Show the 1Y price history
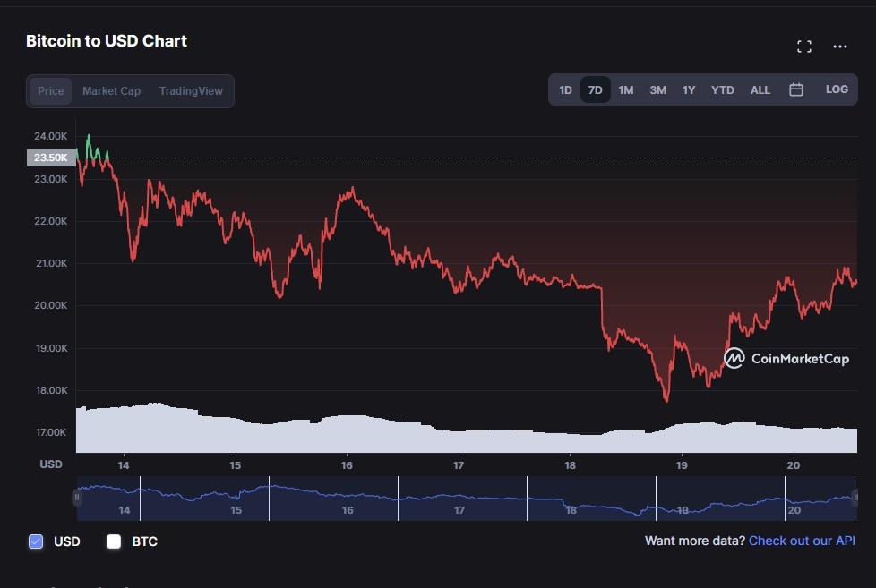This screenshot has height=588, width=876. click(x=688, y=89)
